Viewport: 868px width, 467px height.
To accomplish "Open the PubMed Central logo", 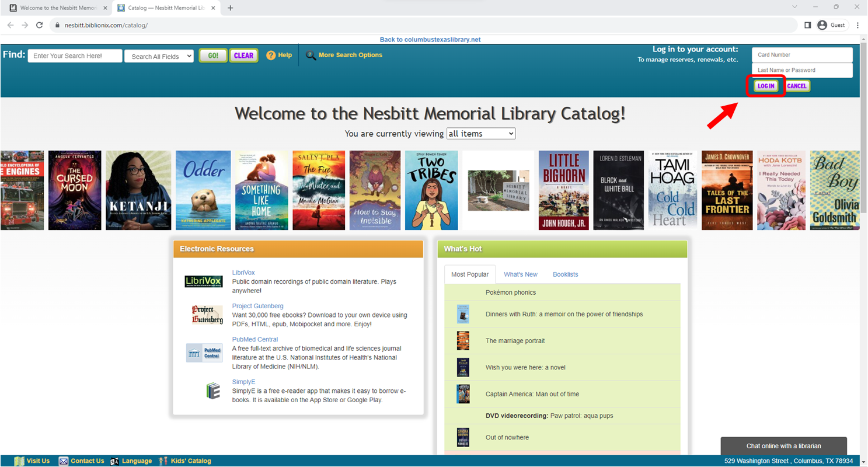I will (x=204, y=353).
